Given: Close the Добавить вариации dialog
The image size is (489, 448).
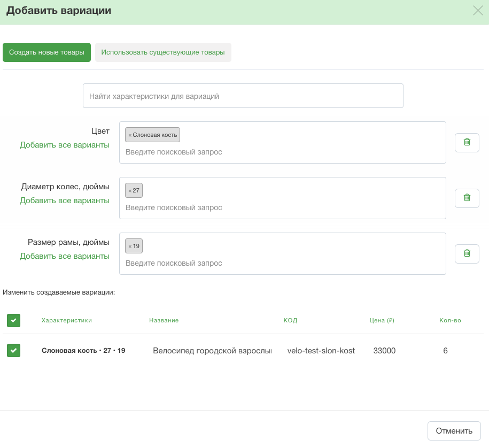Looking at the screenshot, I should click(478, 11).
